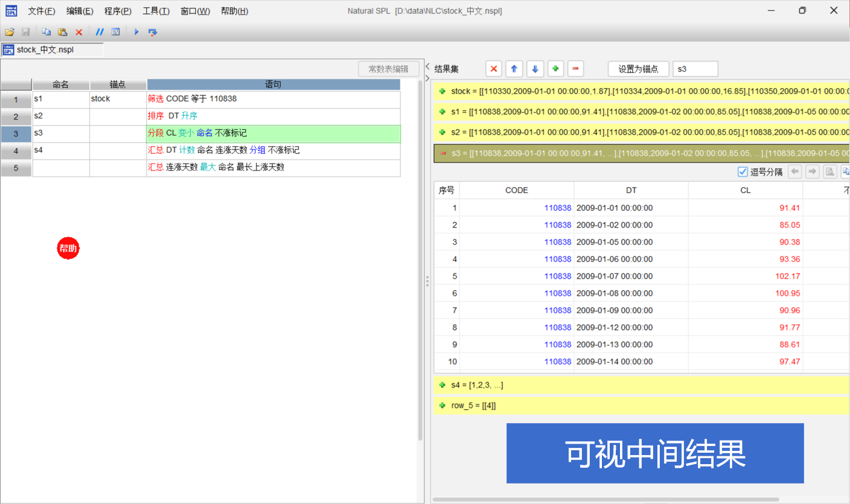Switch to the stock_中文.nspl tab
The image size is (850, 504).
point(53,50)
